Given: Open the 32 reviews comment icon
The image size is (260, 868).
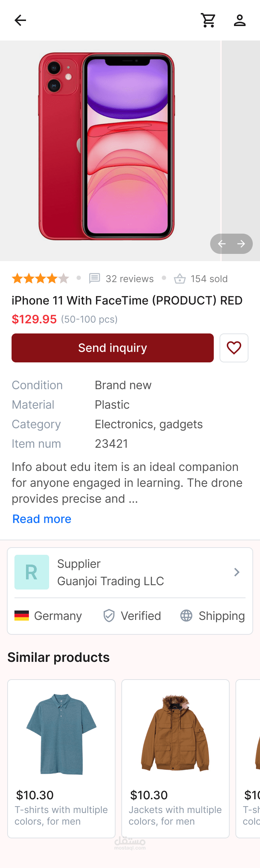Looking at the screenshot, I should [95, 278].
